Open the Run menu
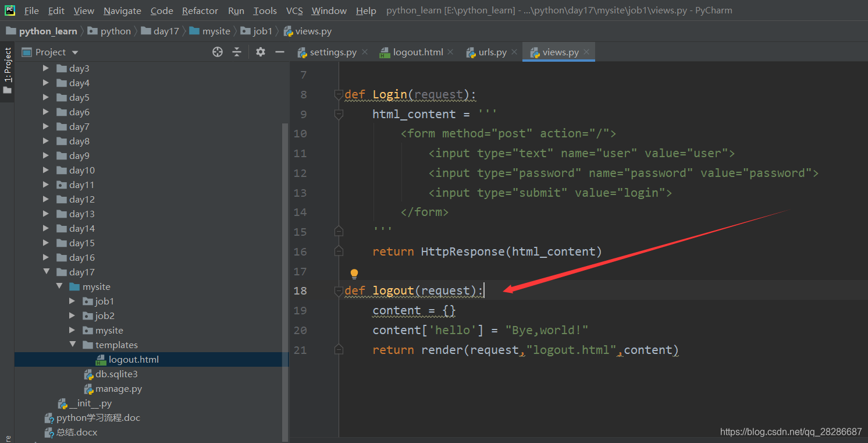Viewport: 868px width, 443px height. [x=236, y=10]
